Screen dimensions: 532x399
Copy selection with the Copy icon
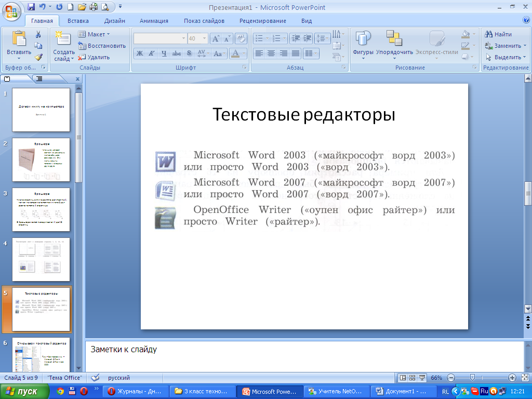click(x=38, y=46)
